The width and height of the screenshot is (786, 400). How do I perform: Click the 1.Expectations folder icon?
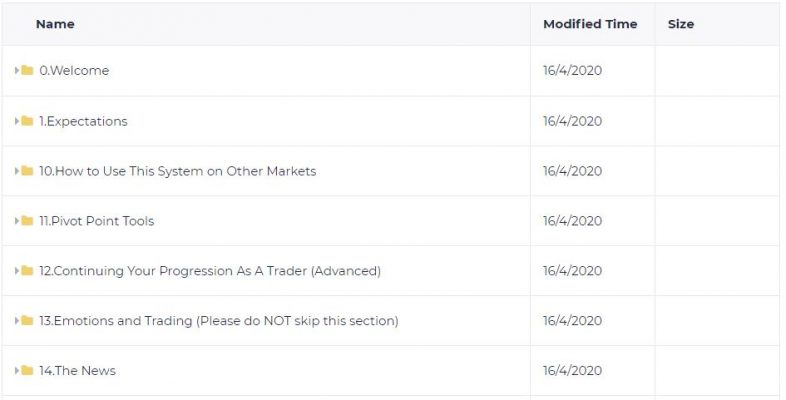[x=27, y=121]
